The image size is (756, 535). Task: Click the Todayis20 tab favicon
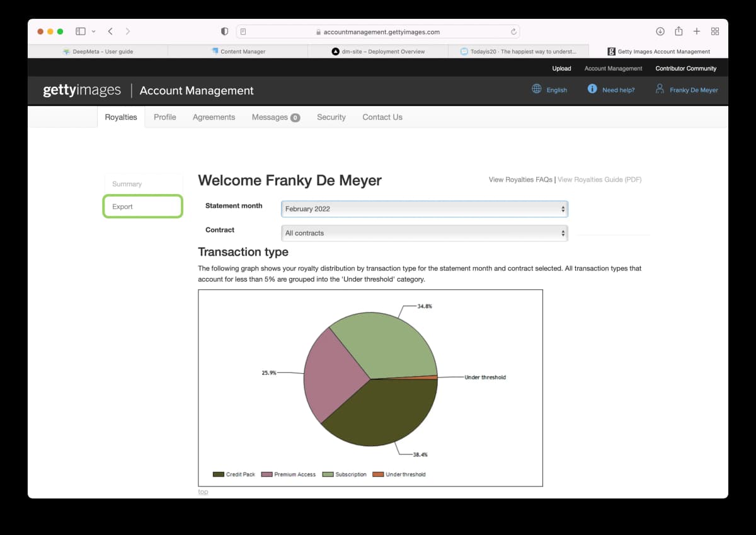pos(464,52)
